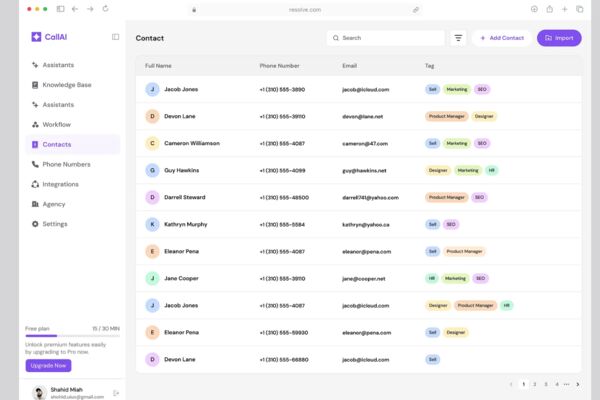Click the CallAI logo icon
The width and height of the screenshot is (600, 400).
36,37
